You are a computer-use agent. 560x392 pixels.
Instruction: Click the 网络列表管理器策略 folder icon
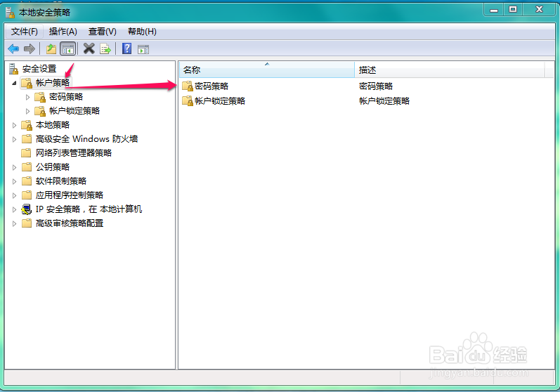tap(26, 153)
